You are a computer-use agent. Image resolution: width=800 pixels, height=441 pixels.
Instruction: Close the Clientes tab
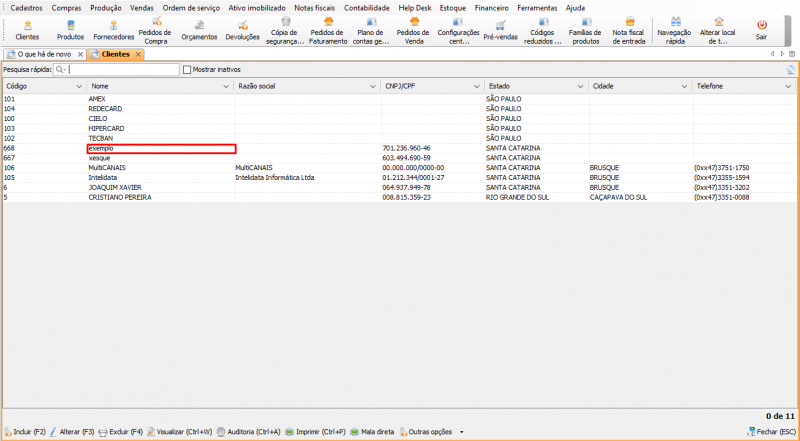click(x=138, y=54)
